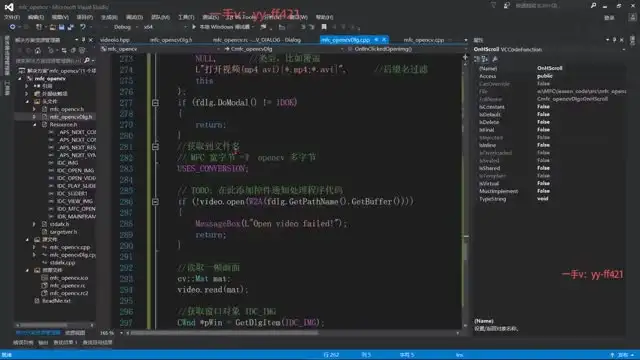Collapse the Resource.h tree node
This screenshot has width=640, height=360.
[x=34, y=124]
